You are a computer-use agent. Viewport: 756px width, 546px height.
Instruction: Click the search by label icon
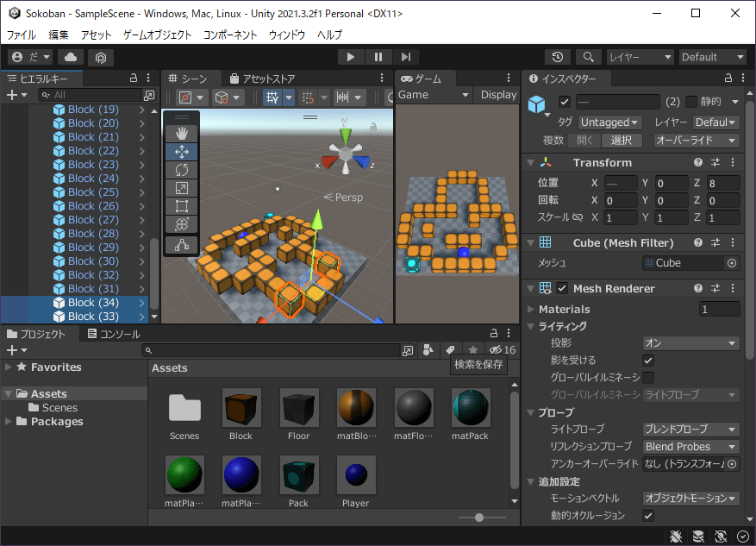(x=450, y=349)
